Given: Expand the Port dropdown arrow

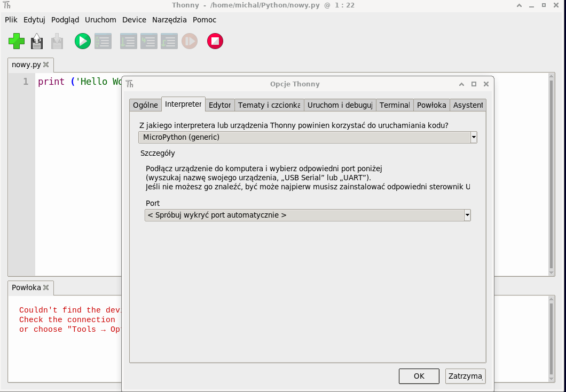Looking at the screenshot, I should 467,215.
